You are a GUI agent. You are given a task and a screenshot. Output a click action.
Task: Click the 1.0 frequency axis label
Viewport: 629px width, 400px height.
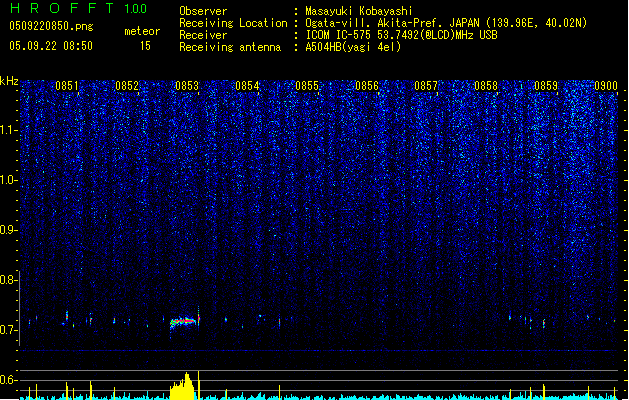click(x=8, y=180)
